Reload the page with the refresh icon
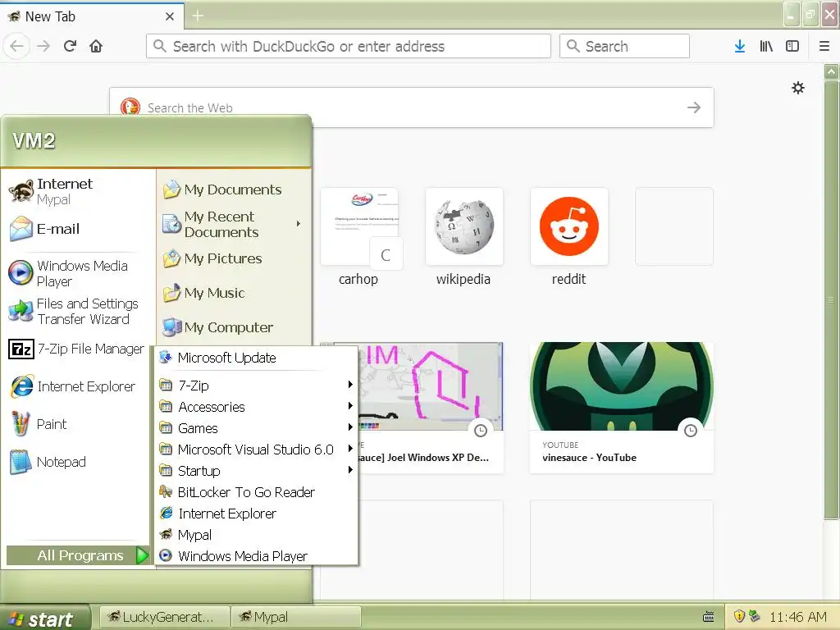The image size is (840, 630). point(71,46)
